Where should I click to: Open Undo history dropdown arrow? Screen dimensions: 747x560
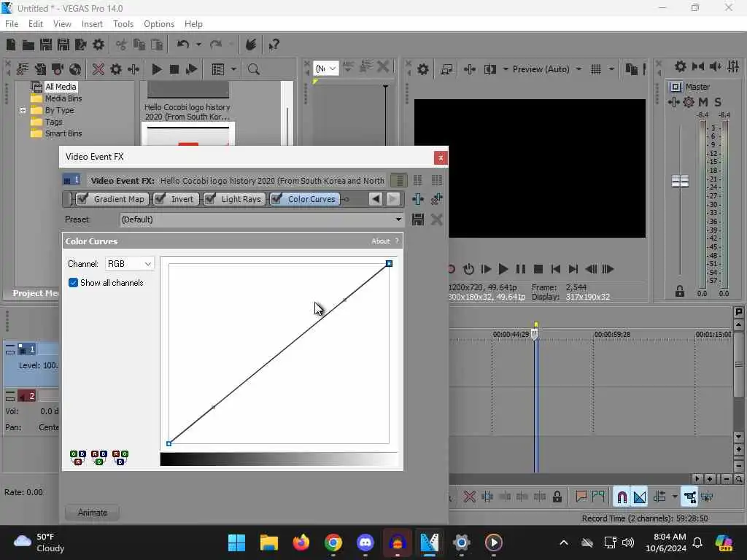point(198,44)
